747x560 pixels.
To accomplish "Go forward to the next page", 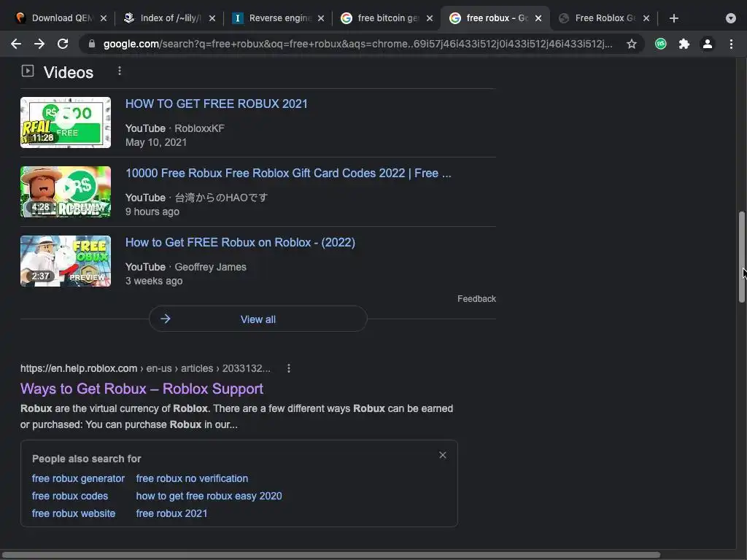I will tap(39, 44).
